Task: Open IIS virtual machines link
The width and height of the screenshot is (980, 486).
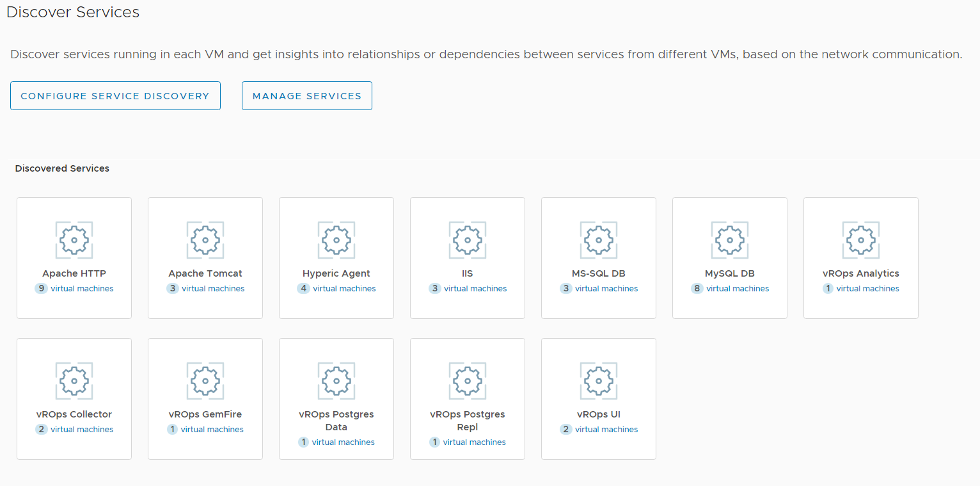Action: coord(475,289)
